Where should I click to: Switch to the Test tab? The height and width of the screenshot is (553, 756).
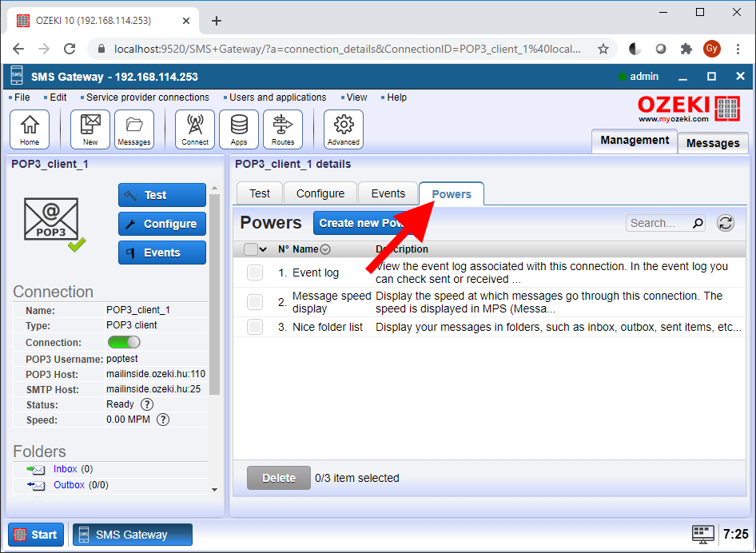point(260,193)
